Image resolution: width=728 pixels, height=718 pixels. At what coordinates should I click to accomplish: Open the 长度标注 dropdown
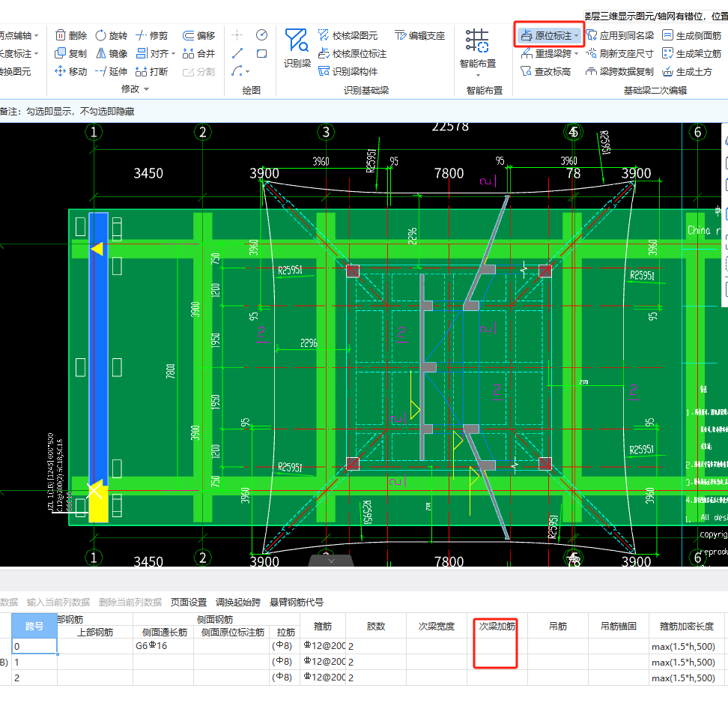tap(36, 54)
